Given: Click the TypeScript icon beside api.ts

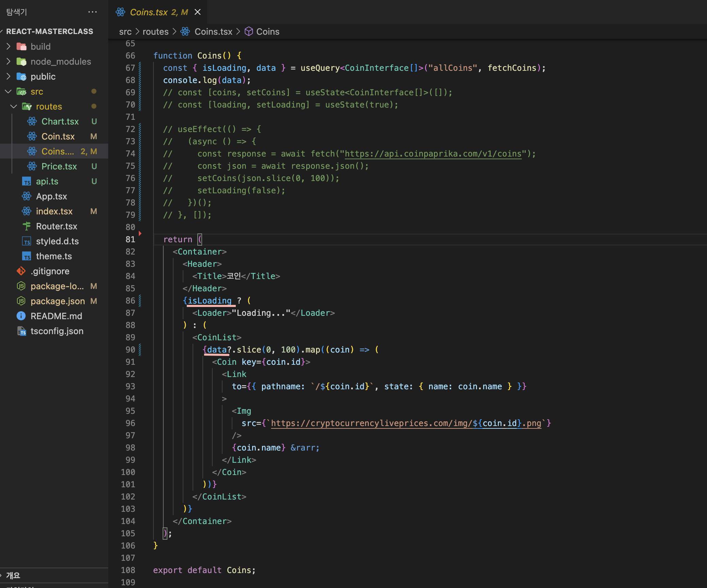Looking at the screenshot, I should (27, 181).
